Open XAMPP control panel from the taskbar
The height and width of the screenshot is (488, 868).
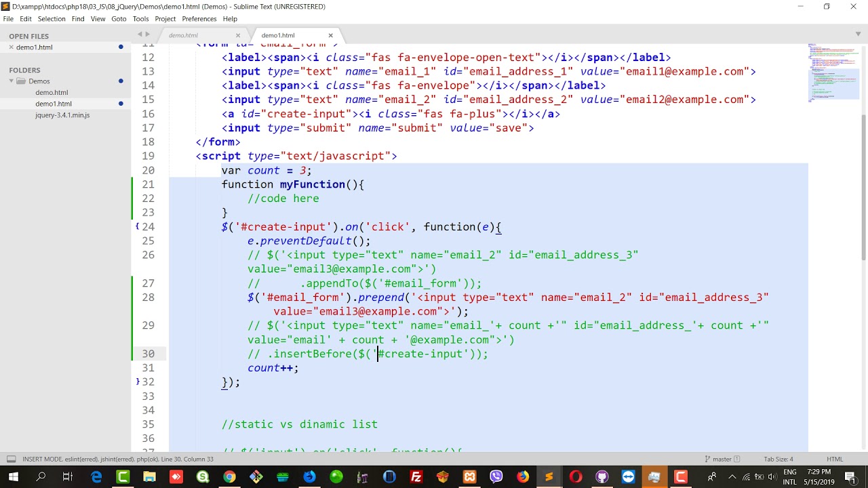[469, 477]
